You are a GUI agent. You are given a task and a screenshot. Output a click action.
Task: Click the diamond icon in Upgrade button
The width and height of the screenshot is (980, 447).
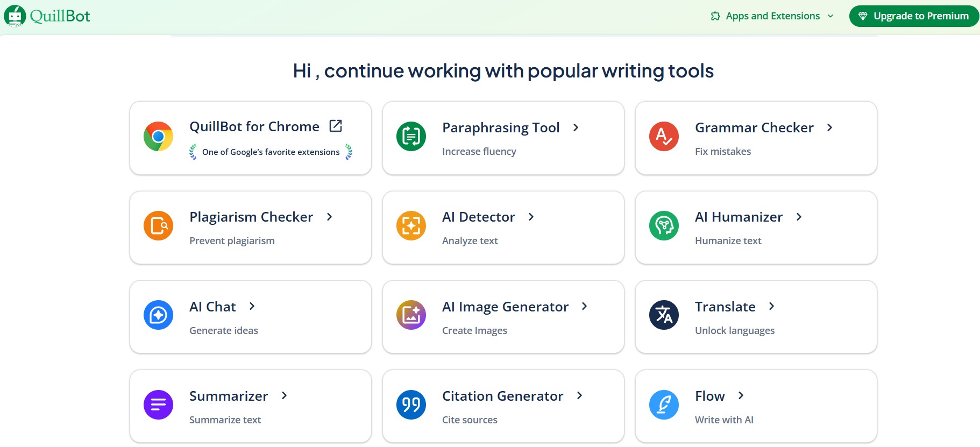click(x=863, y=16)
